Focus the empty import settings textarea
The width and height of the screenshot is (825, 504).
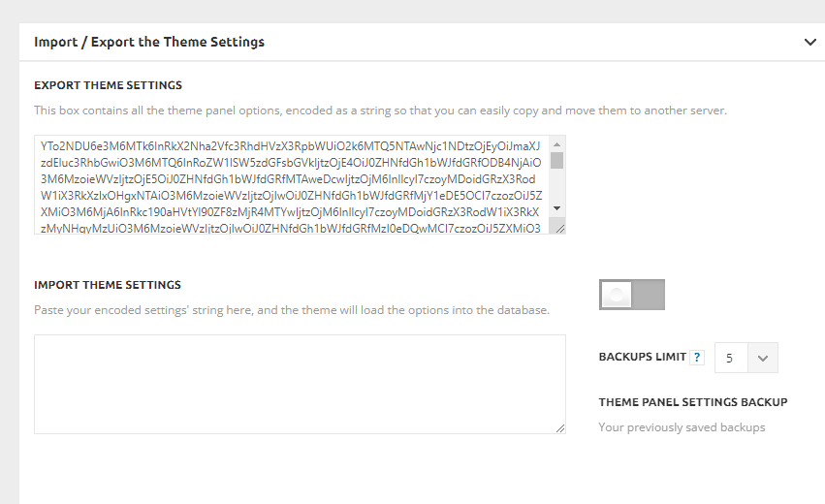(300, 384)
